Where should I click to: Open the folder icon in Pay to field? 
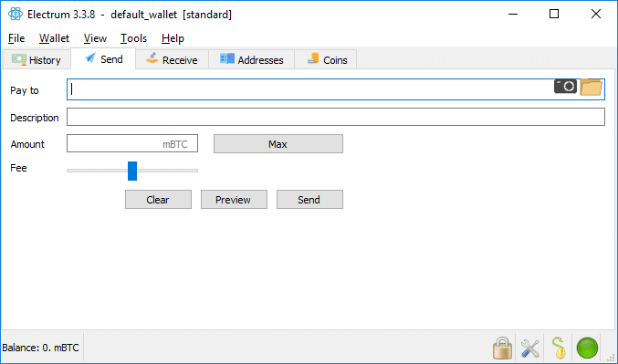(x=591, y=87)
